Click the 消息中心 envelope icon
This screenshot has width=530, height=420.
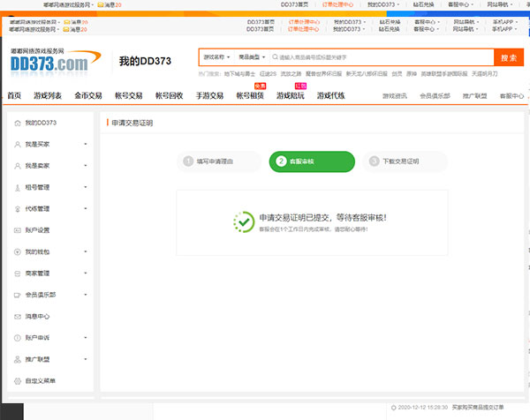[18, 316]
